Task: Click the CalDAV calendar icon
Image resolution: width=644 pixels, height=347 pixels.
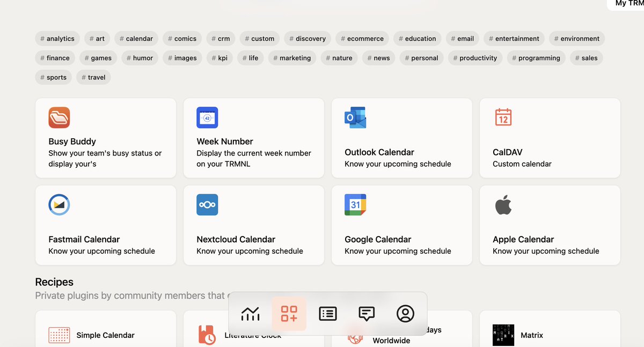Action: point(503,117)
